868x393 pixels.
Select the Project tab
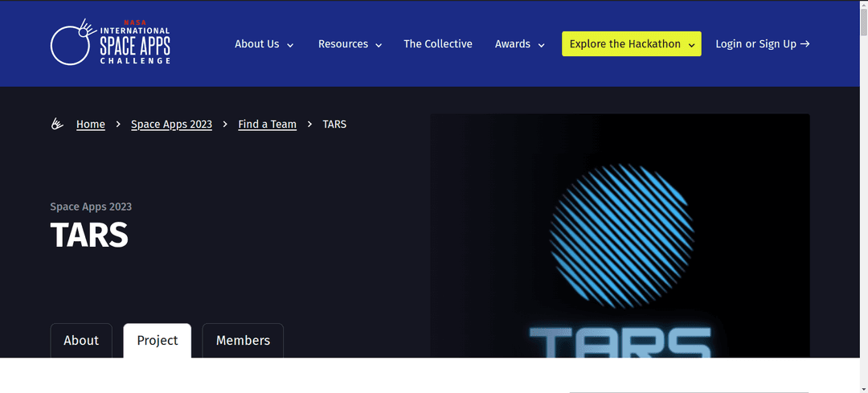pos(158,341)
